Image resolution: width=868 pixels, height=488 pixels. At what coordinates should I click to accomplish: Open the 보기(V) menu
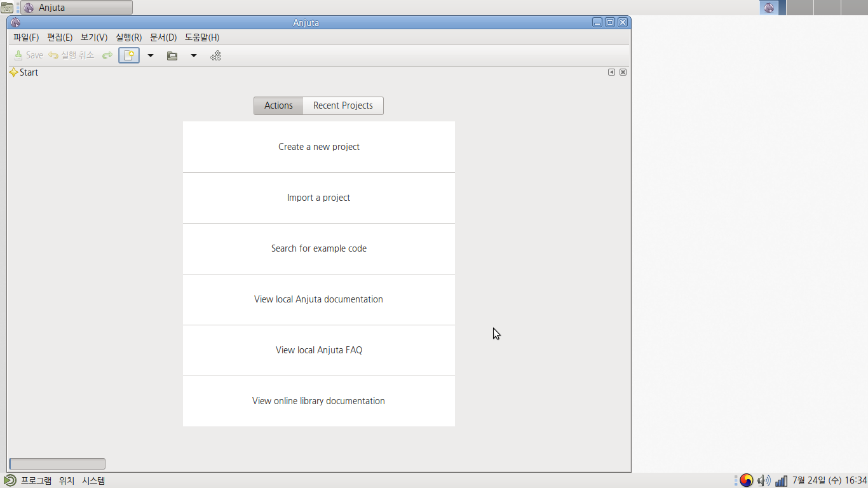pyautogui.click(x=94, y=37)
